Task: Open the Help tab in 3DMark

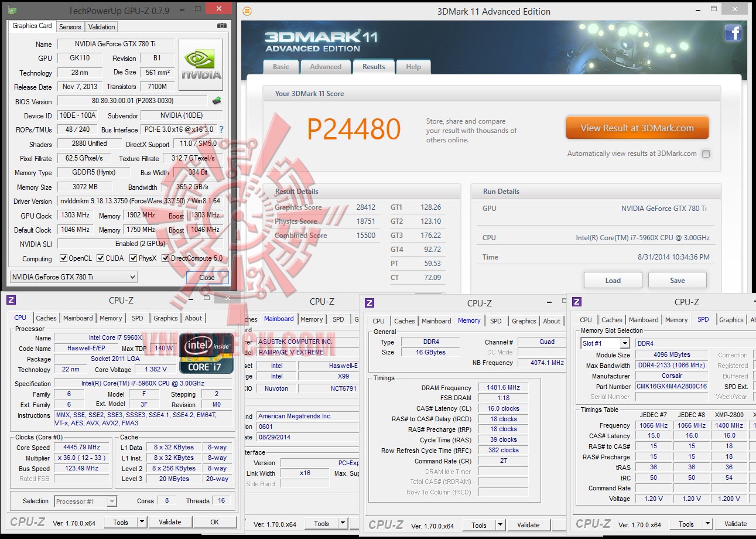Action: tap(413, 67)
